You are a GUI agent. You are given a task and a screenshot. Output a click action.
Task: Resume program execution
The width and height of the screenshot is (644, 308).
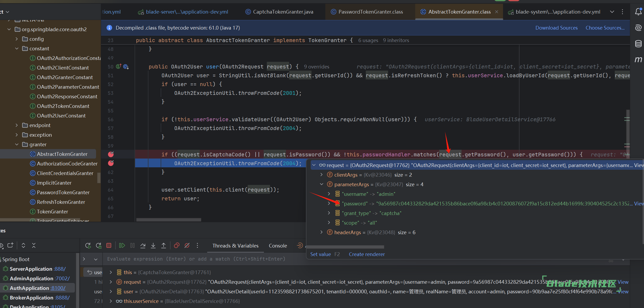click(x=122, y=245)
